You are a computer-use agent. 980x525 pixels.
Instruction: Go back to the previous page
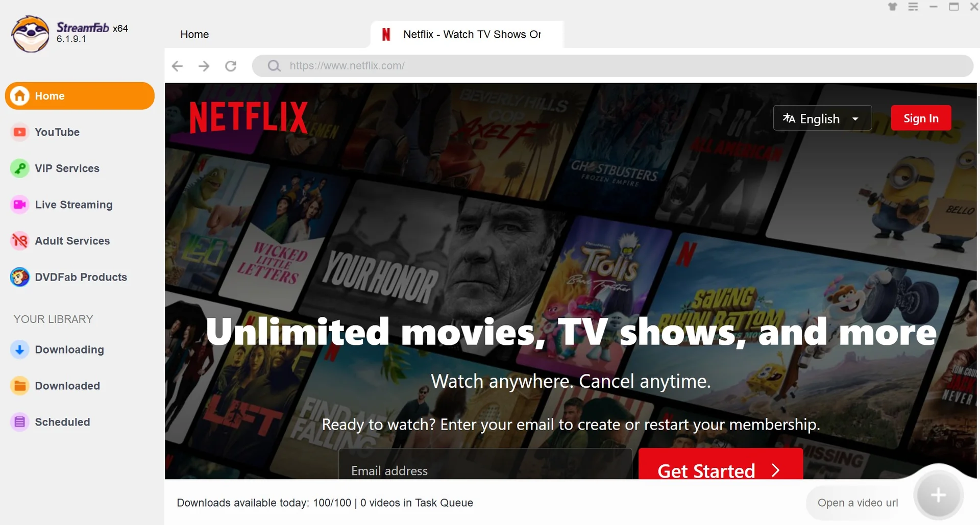pos(177,66)
